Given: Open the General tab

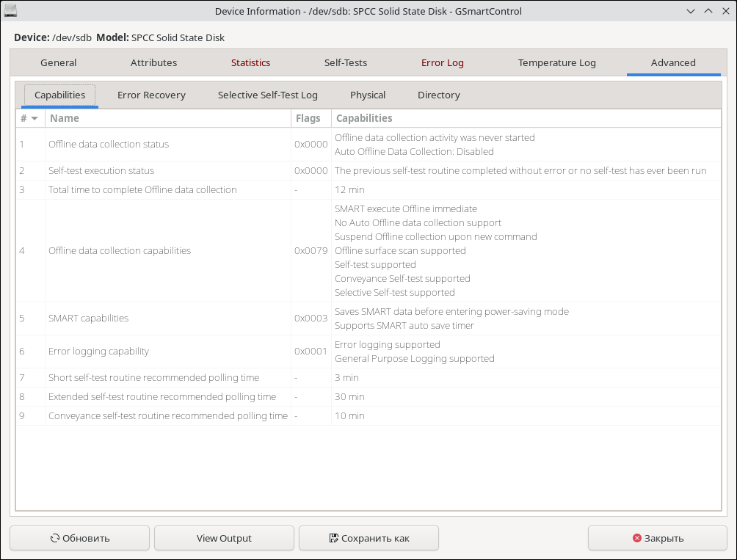Looking at the screenshot, I should point(59,63).
